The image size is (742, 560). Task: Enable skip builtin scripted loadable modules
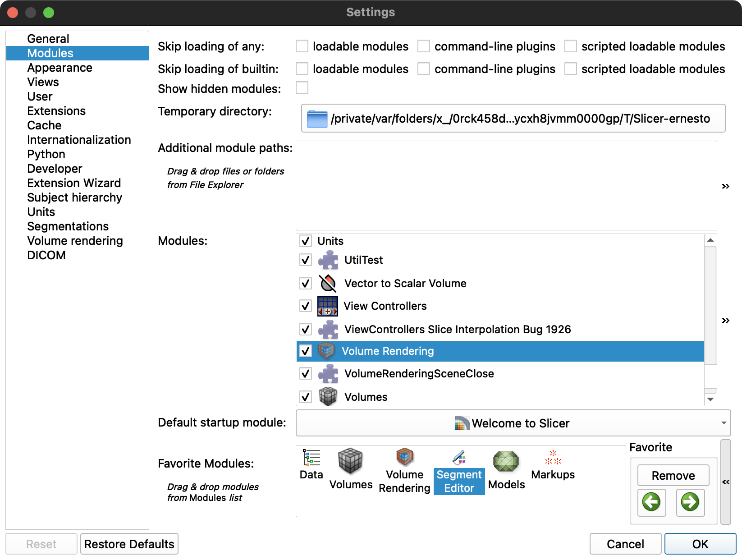(x=571, y=69)
